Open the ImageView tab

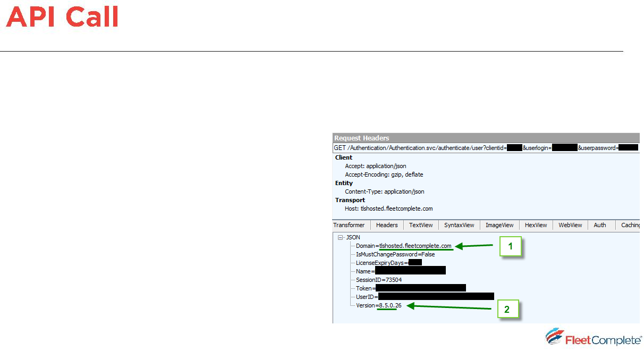tap(499, 225)
